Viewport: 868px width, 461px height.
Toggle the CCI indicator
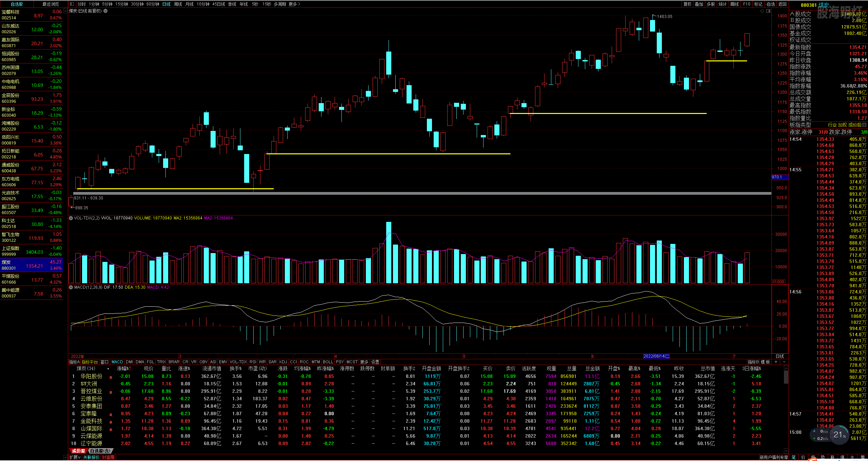pyautogui.click(x=293, y=362)
